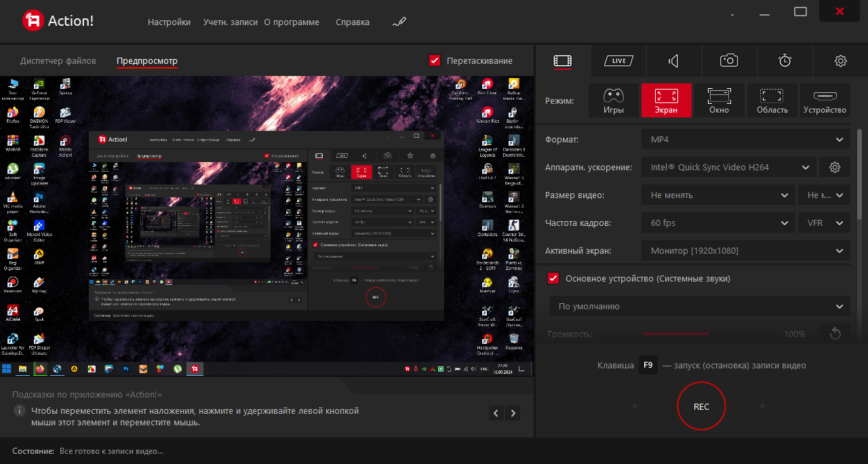Click the drawing brush icon in menu
Screen dimensions: 868x464
point(399,22)
